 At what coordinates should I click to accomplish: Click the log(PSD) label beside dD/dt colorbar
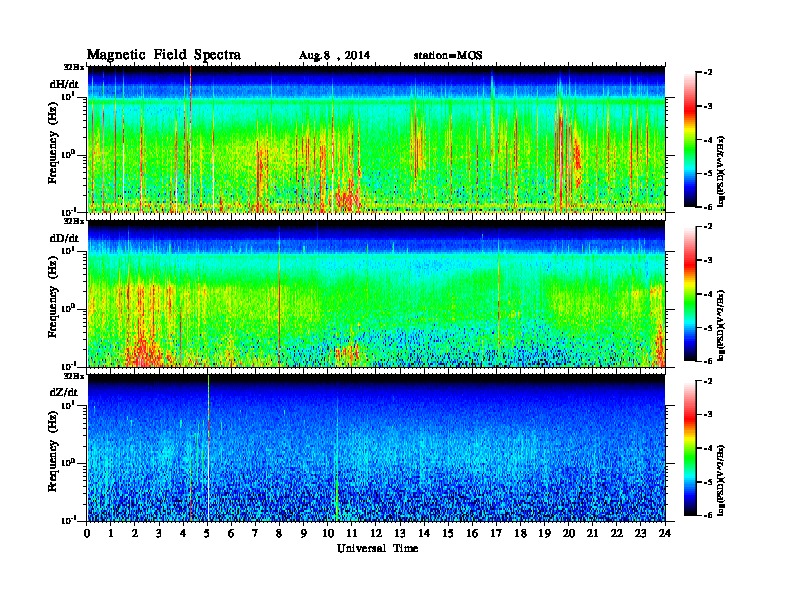click(721, 325)
